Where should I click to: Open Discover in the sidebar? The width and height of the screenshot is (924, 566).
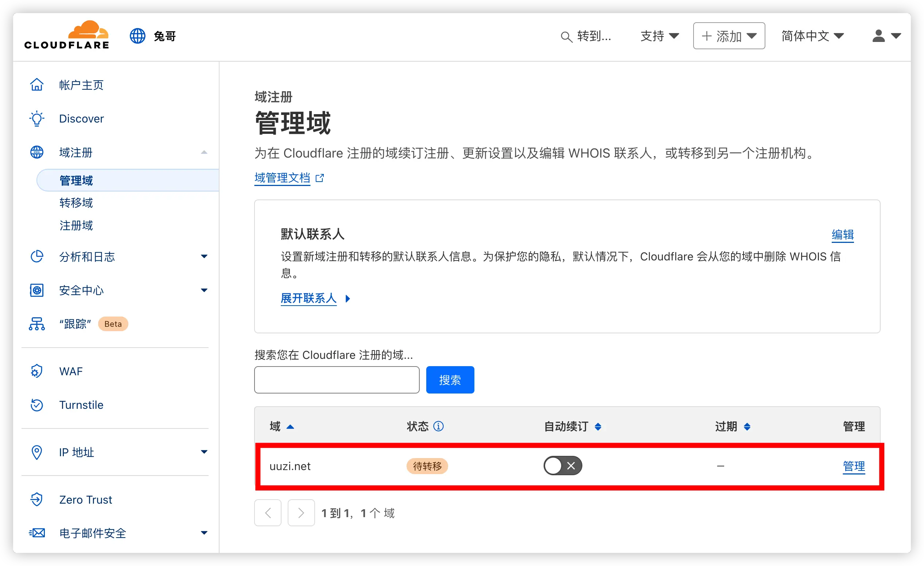[81, 119]
